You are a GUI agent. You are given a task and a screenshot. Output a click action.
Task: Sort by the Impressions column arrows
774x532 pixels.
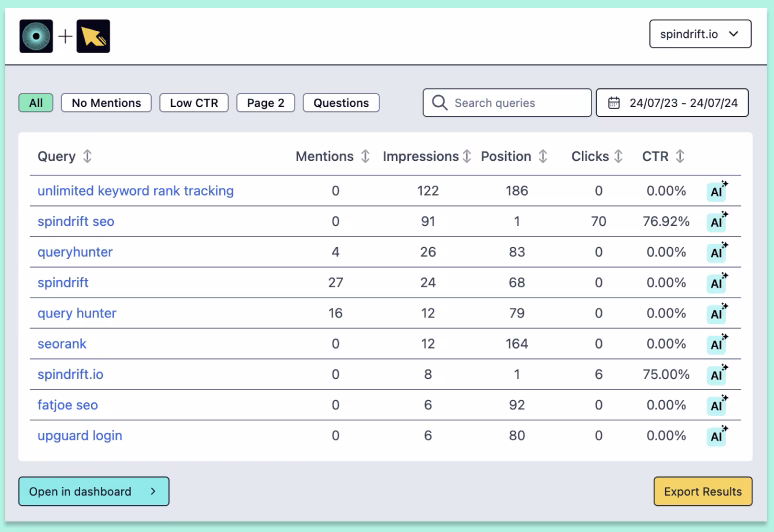466,157
